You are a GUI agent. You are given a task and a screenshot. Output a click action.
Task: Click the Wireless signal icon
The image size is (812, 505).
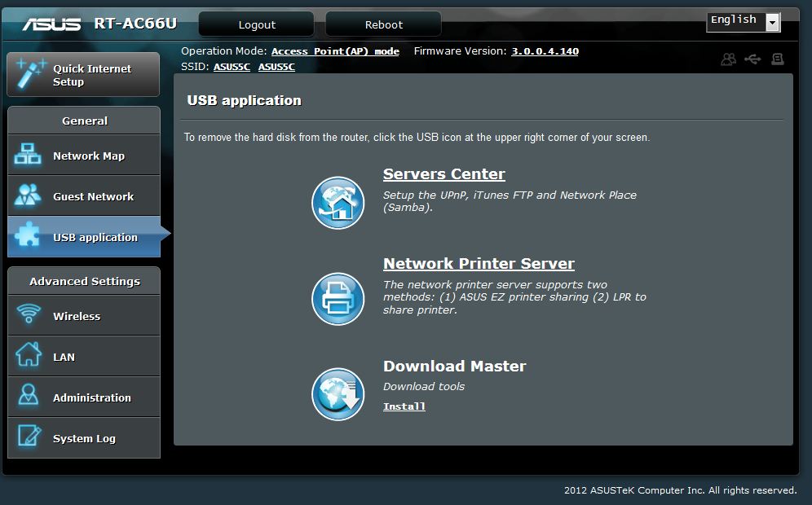pos(29,313)
